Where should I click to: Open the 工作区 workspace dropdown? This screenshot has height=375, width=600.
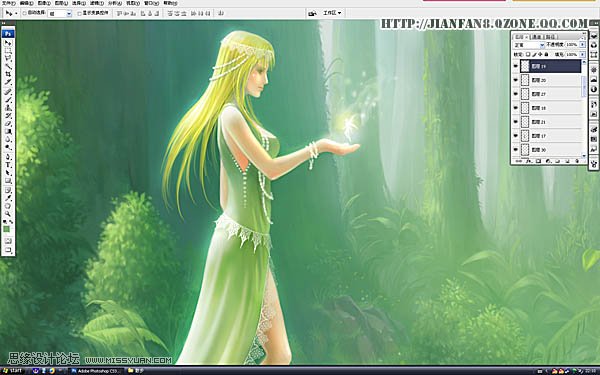(332, 13)
